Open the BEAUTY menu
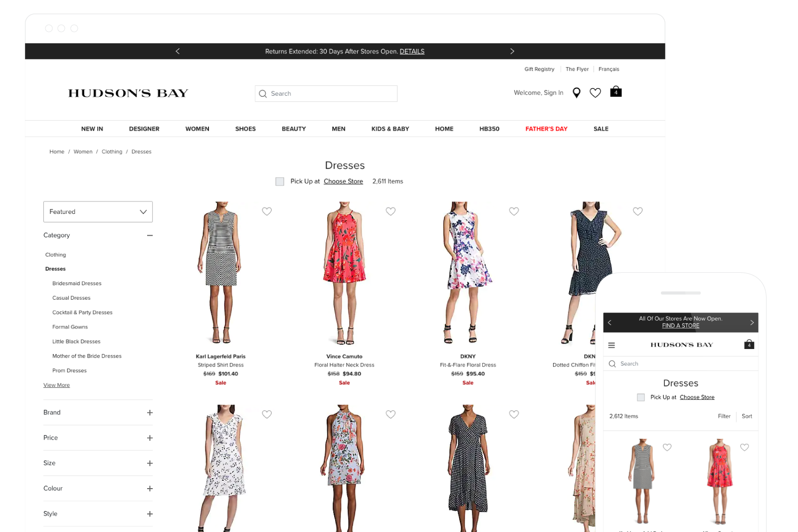This screenshot has width=798, height=532. [x=294, y=129]
